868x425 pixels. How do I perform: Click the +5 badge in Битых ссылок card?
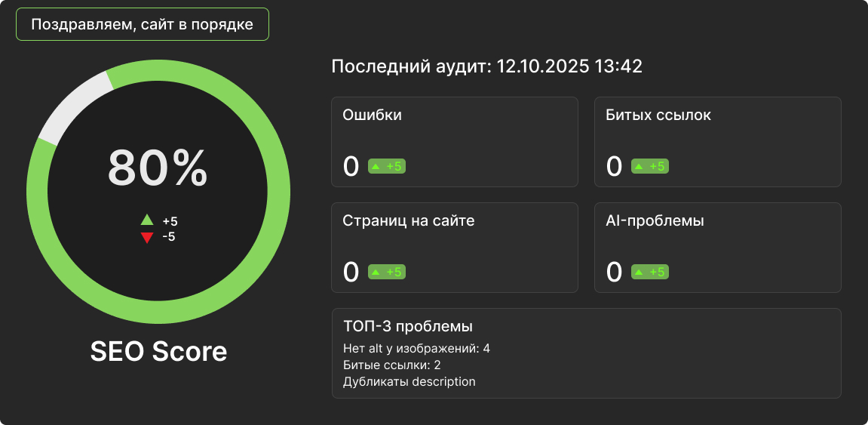pyautogui.click(x=650, y=166)
